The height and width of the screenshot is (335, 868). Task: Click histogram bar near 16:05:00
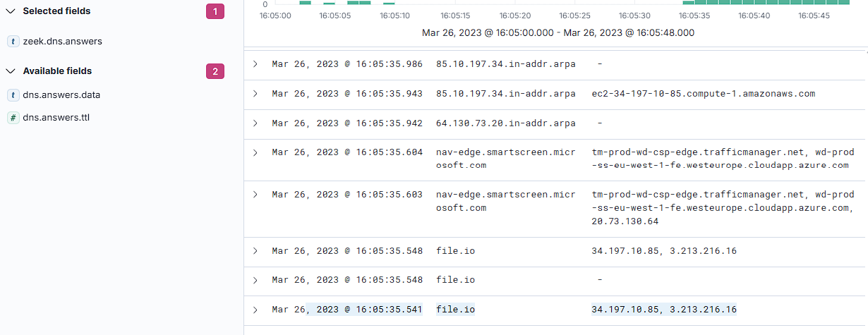[x=305, y=3]
